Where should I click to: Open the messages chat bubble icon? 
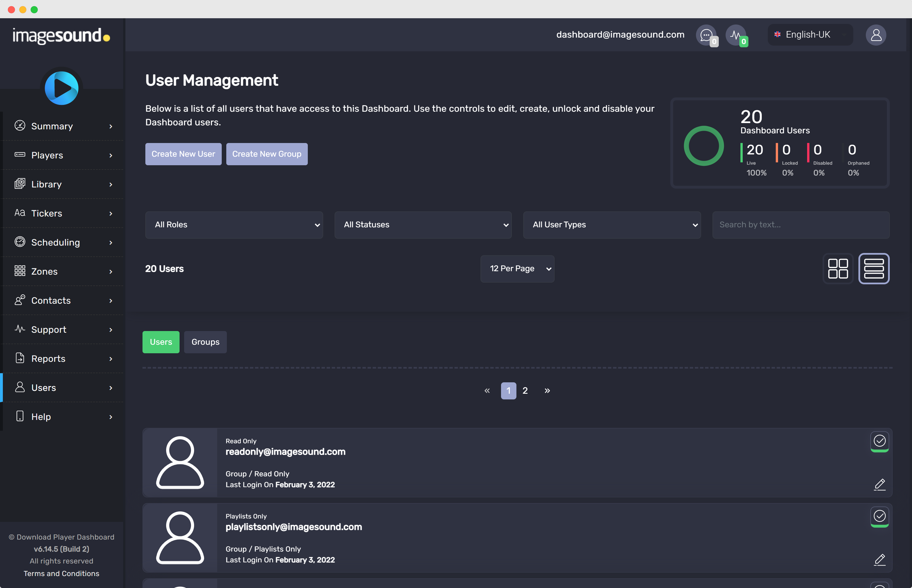point(706,35)
